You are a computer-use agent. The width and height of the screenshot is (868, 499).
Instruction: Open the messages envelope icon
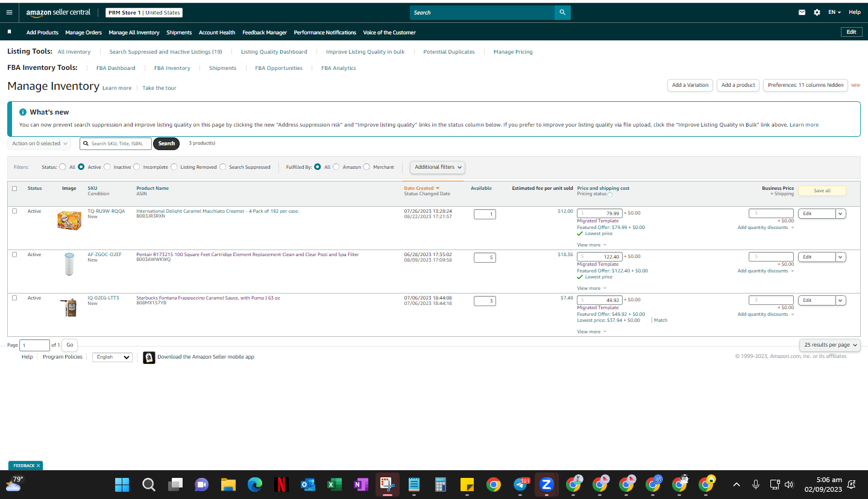click(802, 12)
